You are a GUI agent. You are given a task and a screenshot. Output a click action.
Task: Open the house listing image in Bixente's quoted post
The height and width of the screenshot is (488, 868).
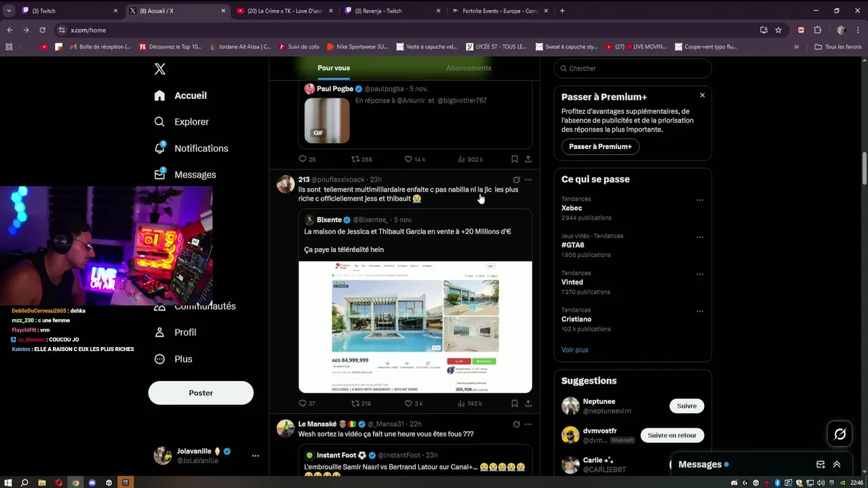(x=415, y=327)
